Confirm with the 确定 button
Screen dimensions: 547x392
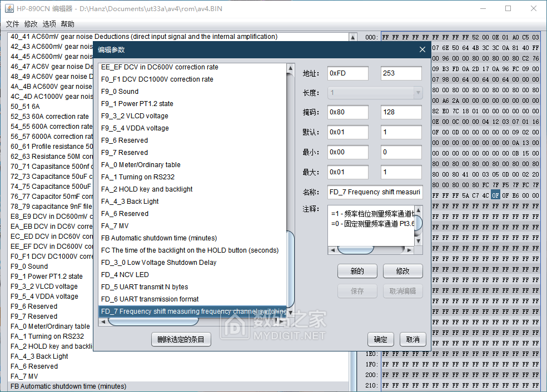coord(381,339)
